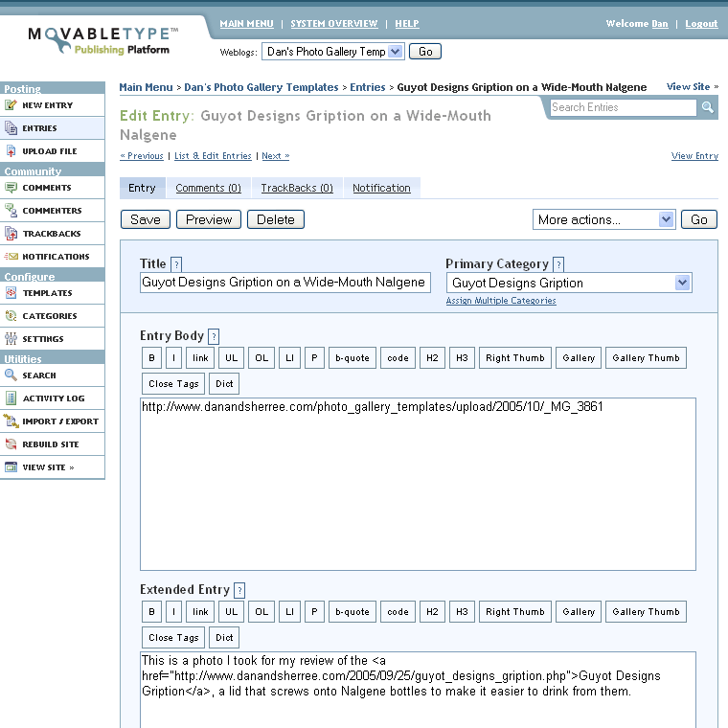Viewport: 728px width, 728px height.
Task: Click inside the Title input field
Action: [x=285, y=283]
